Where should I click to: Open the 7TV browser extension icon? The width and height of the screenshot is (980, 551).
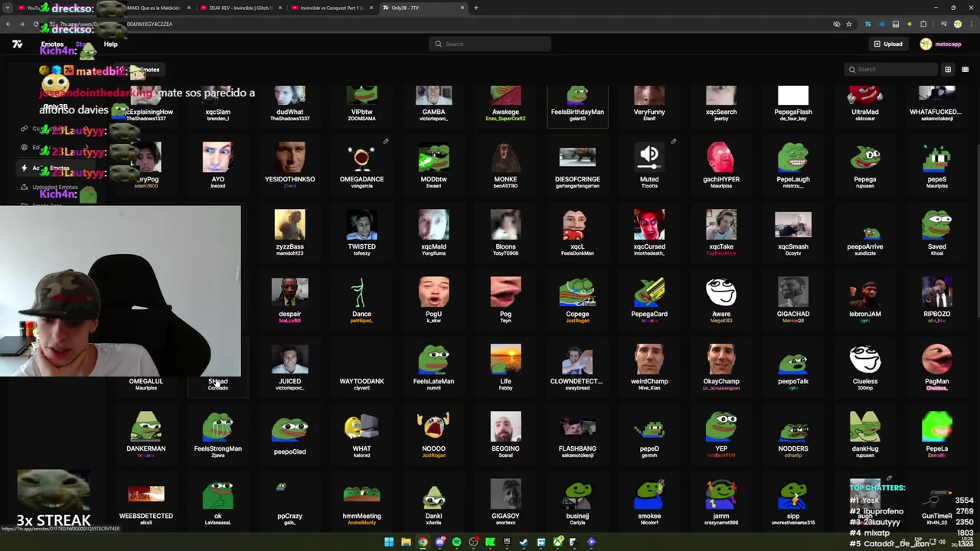(x=867, y=24)
